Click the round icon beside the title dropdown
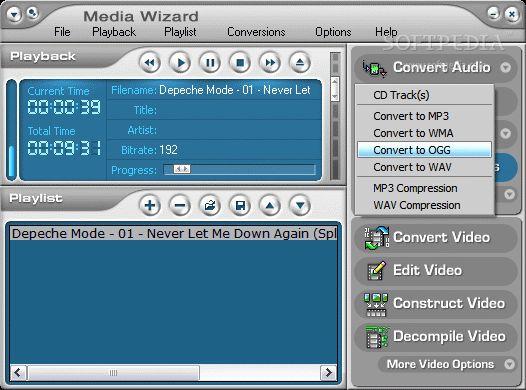526x390 pixels. click(x=33, y=13)
